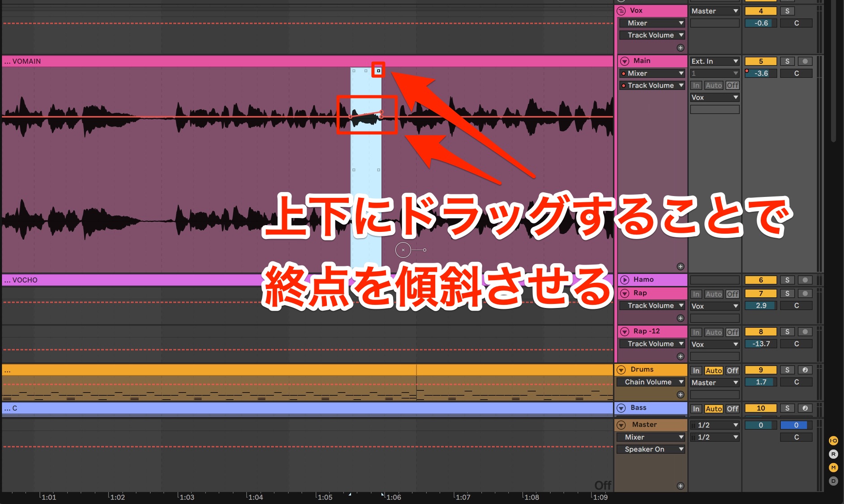Toggle the Returns (R) visibility button

pyautogui.click(x=833, y=454)
